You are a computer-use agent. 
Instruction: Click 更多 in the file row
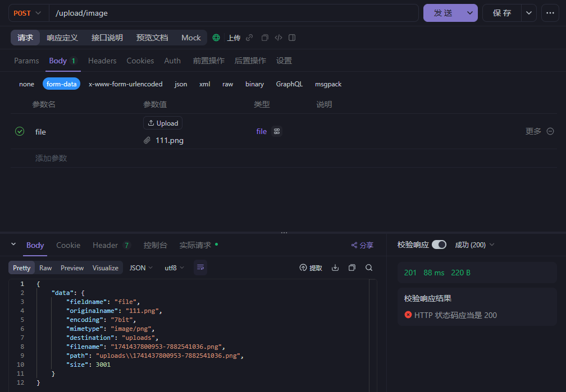[533, 131]
